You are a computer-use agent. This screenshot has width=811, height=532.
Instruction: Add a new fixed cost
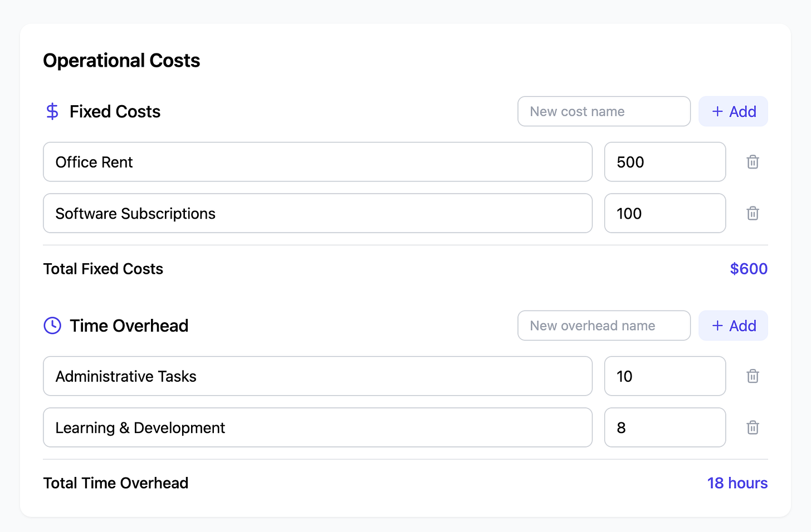point(733,111)
